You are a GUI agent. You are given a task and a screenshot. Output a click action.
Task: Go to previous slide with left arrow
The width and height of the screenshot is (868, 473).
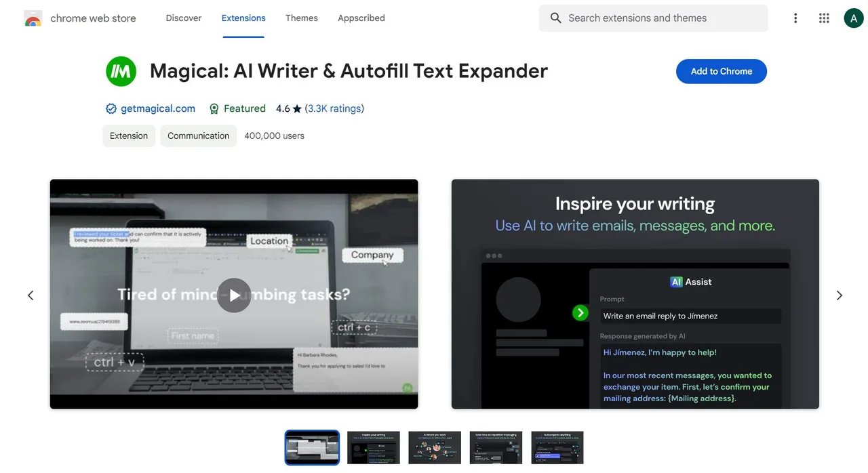(31, 295)
